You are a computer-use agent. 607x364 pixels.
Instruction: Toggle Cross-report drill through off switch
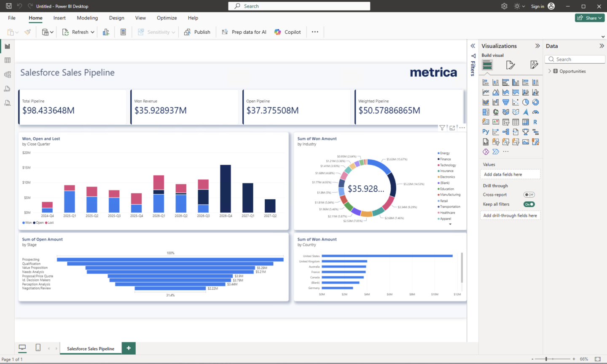click(529, 195)
